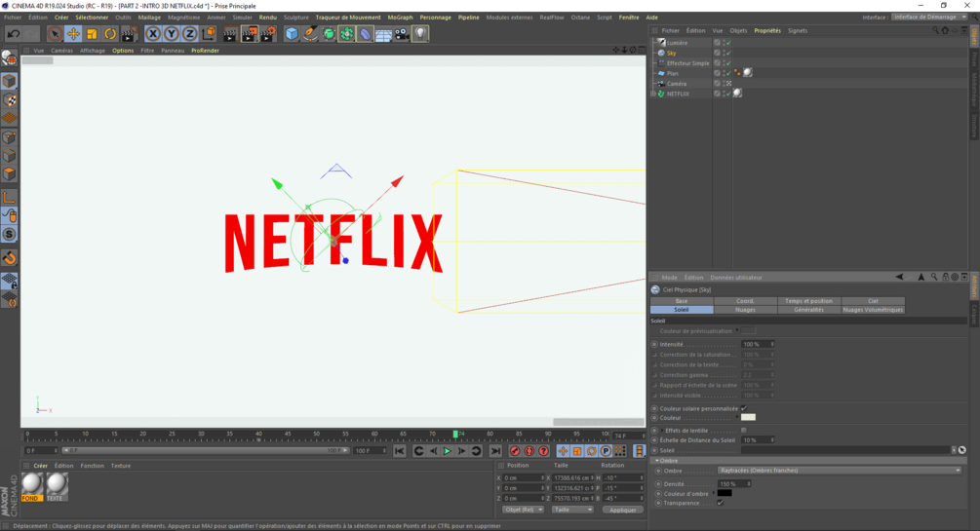Collapse the Ombre section
Image resolution: width=980 pixels, height=531 pixels.
click(x=657, y=461)
